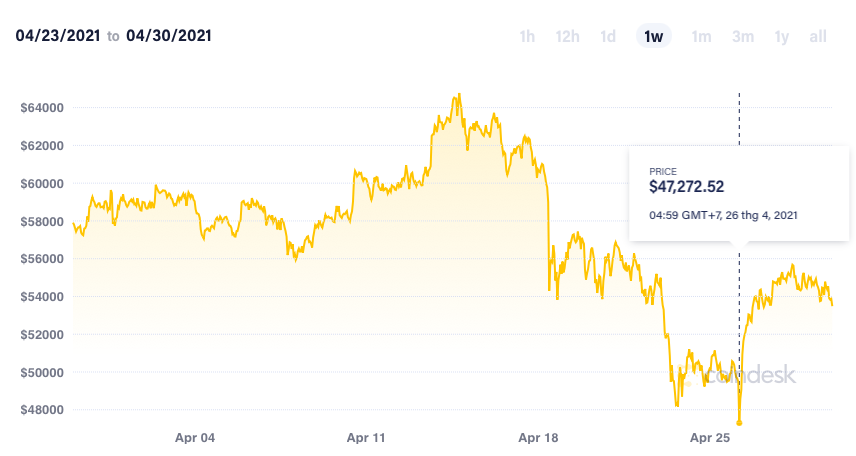The width and height of the screenshot is (856, 456).
Task: Click the Apr 18 axis label
Action: (539, 438)
